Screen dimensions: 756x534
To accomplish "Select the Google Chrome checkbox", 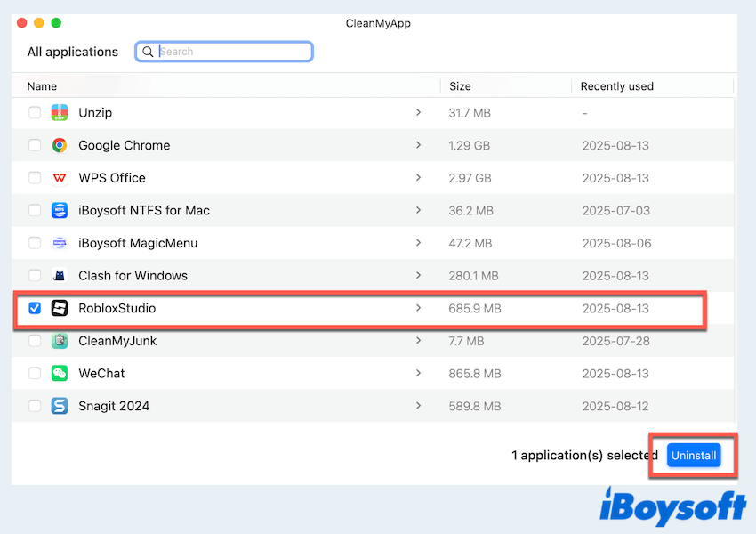I will [35, 145].
